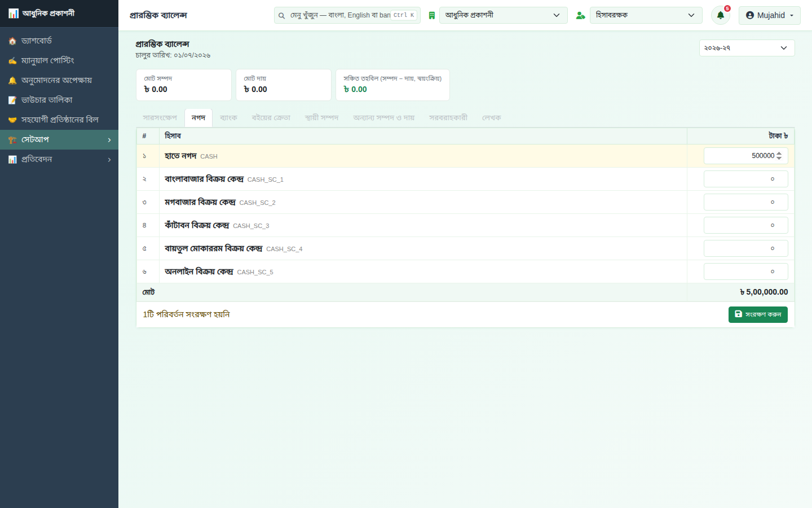Expand the সেটআপ submenu chevron
The image size is (812, 508).
(109, 140)
